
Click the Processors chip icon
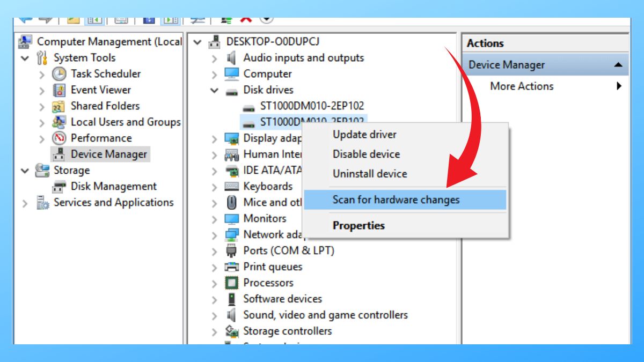point(231,283)
